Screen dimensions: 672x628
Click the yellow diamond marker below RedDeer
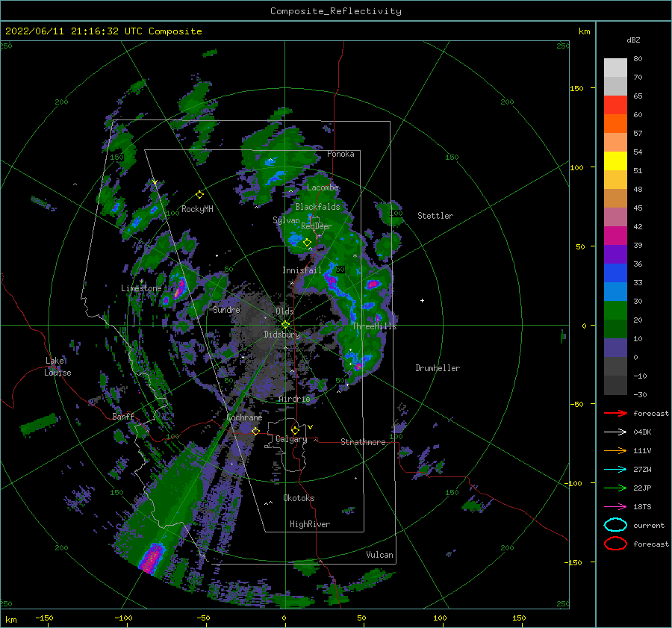(x=307, y=243)
